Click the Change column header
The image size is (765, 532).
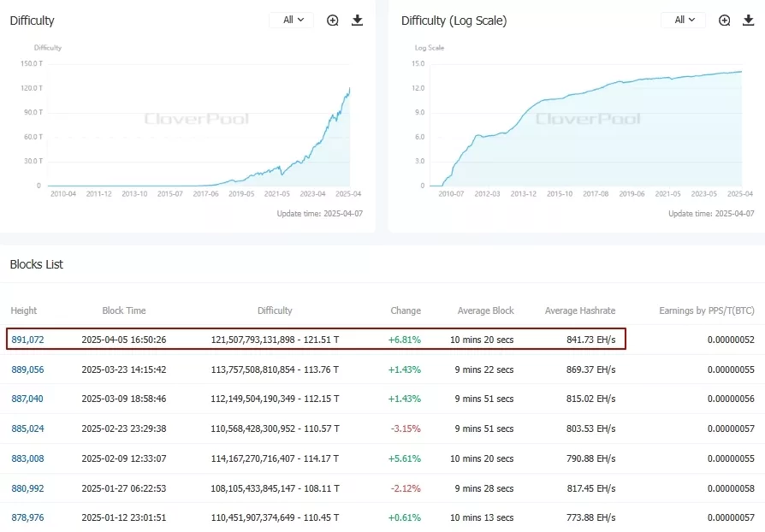pos(406,310)
